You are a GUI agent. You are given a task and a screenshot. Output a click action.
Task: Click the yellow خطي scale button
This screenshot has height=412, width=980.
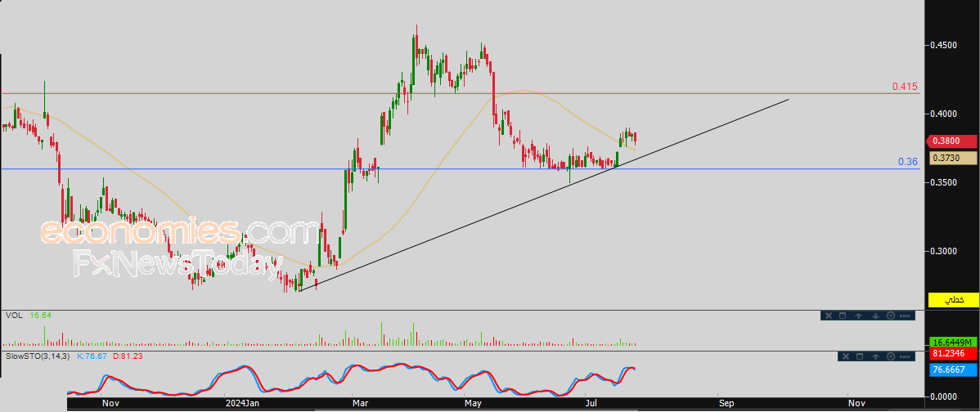pos(953,300)
